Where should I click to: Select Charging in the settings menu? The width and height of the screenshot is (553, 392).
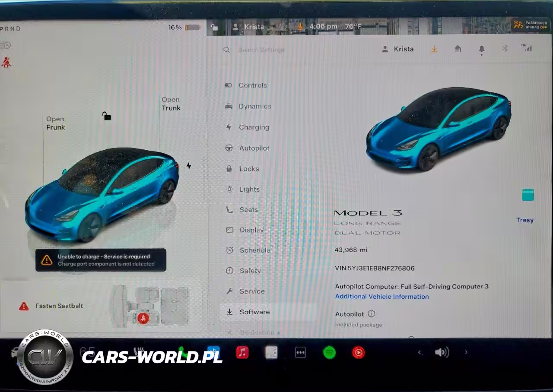(254, 127)
